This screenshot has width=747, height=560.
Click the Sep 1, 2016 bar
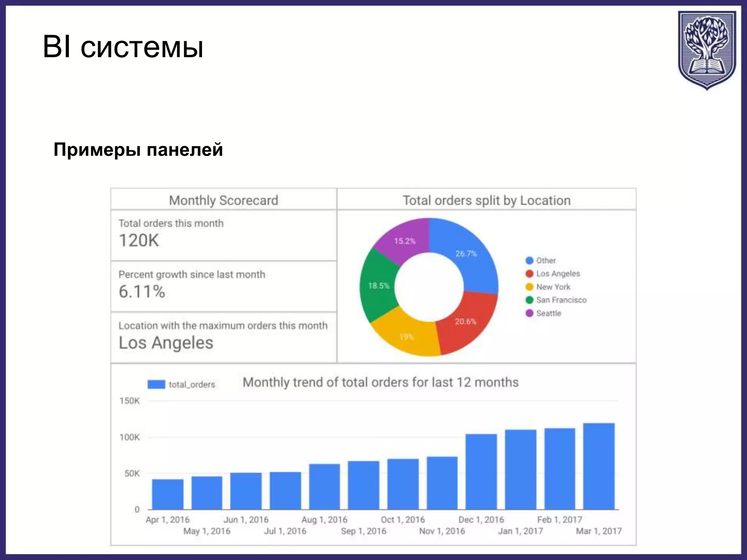coord(363,485)
